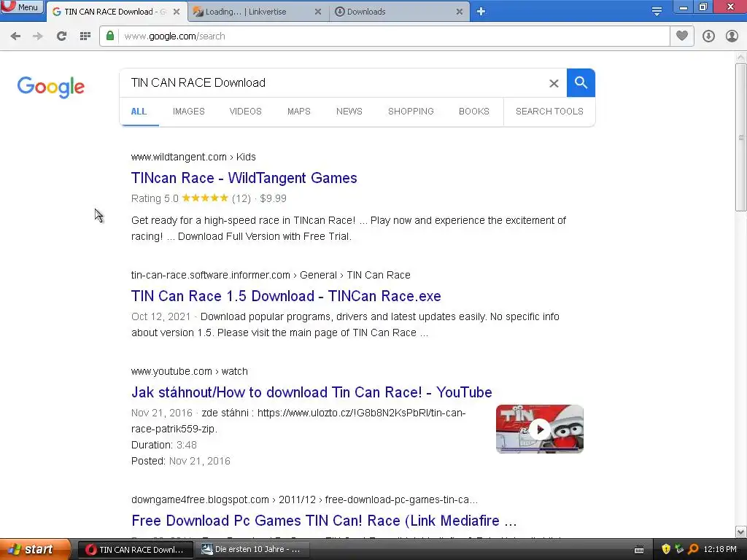The height and width of the screenshot is (560, 747).
Task: Switch to VIDEOS results
Action: pos(245,112)
